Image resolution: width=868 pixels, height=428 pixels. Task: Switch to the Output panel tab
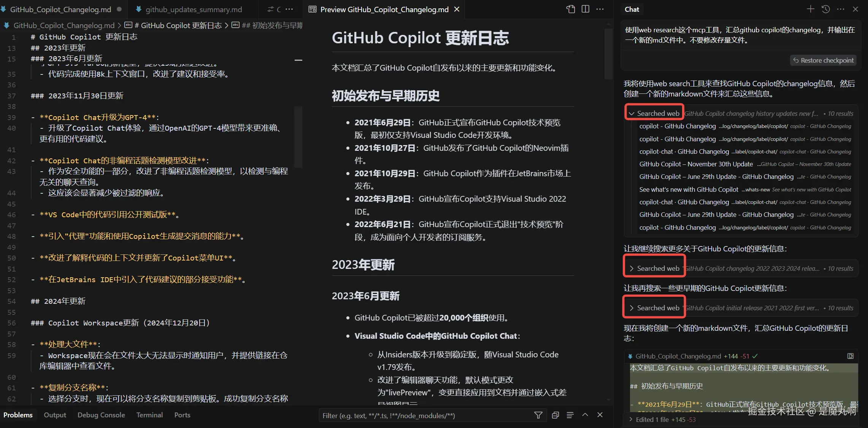pyautogui.click(x=55, y=415)
